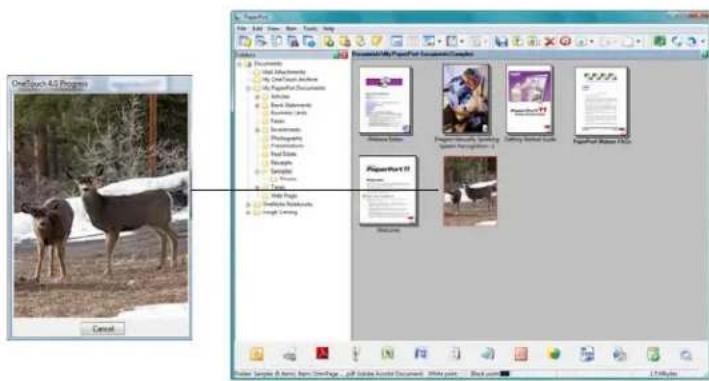Select the Faxes folder
709x381 pixels.
tap(278, 121)
